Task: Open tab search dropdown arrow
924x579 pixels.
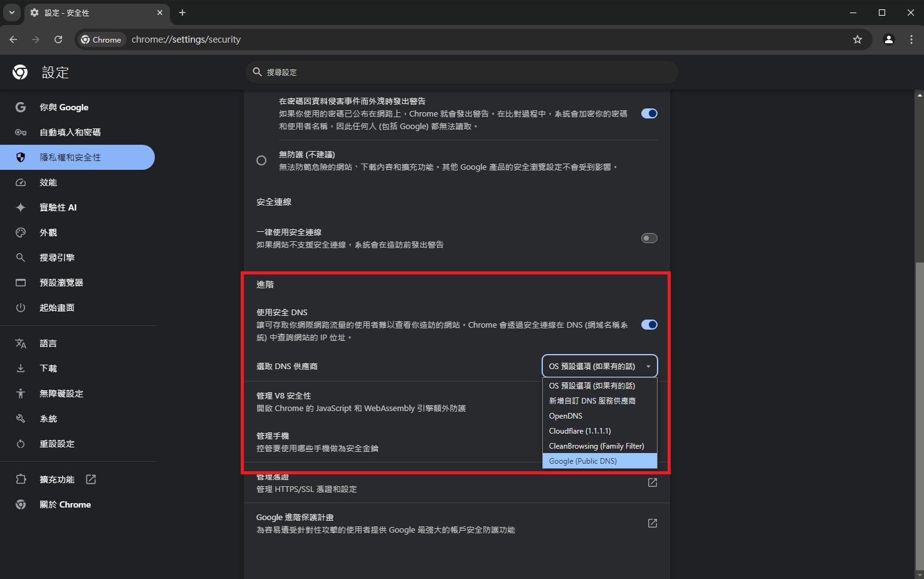Action: click(x=12, y=13)
